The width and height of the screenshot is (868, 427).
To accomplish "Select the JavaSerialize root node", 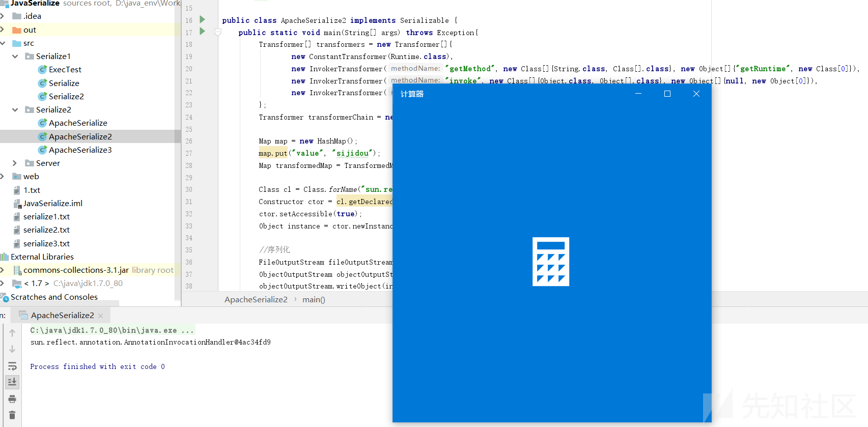I will point(35,4).
